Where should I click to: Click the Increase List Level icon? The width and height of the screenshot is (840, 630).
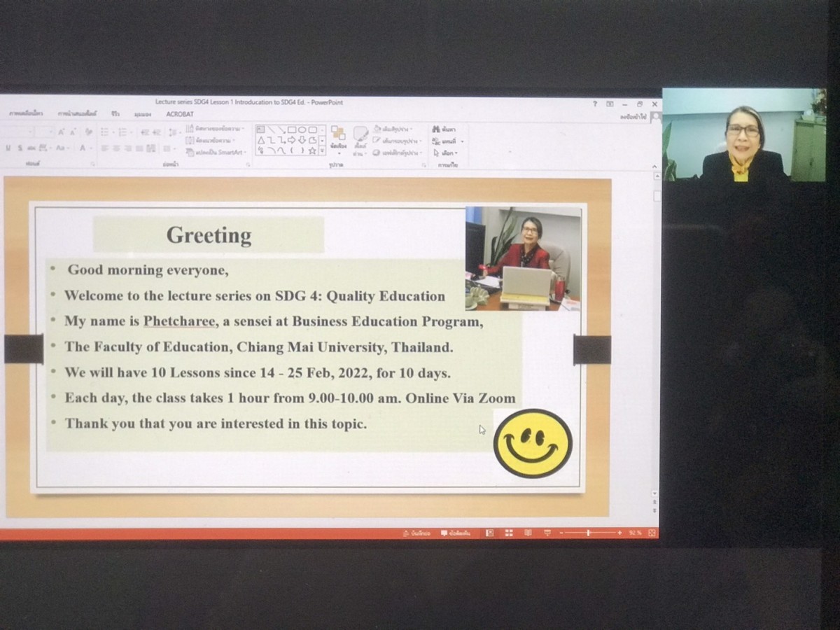pos(157,132)
